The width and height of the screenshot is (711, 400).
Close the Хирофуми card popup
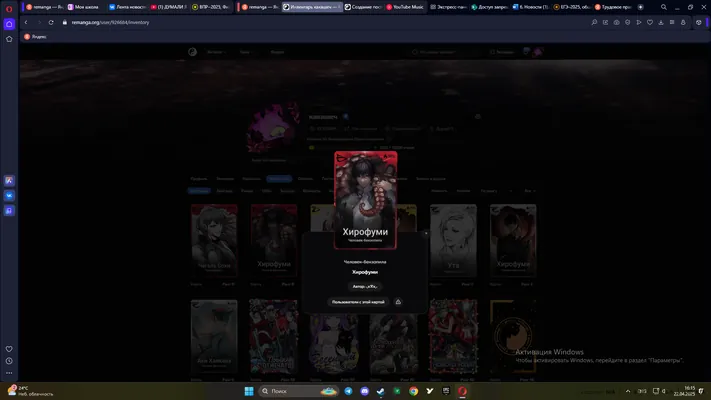(x=426, y=233)
